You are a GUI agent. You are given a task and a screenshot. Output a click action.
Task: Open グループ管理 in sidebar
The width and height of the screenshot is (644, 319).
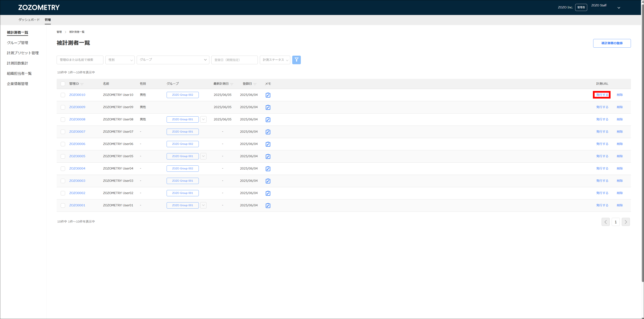click(x=17, y=43)
